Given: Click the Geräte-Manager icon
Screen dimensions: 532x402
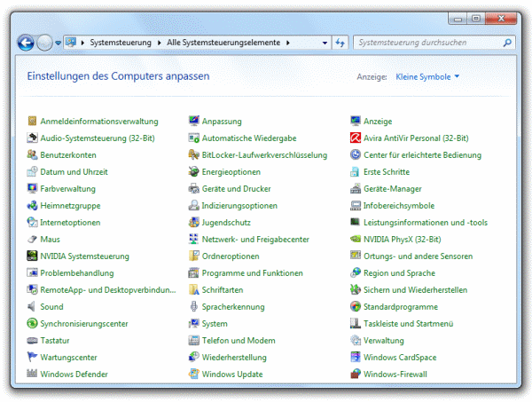Looking at the screenshot, I should click(x=356, y=189).
